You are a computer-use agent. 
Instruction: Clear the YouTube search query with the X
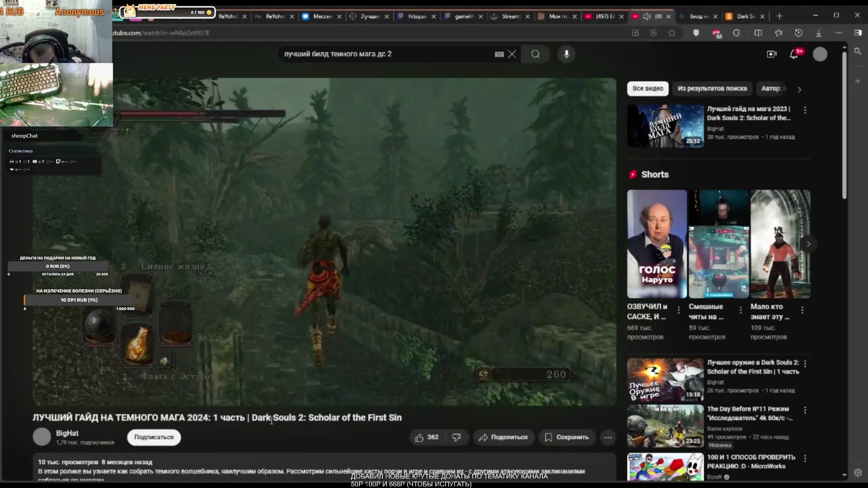(x=512, y=54)
